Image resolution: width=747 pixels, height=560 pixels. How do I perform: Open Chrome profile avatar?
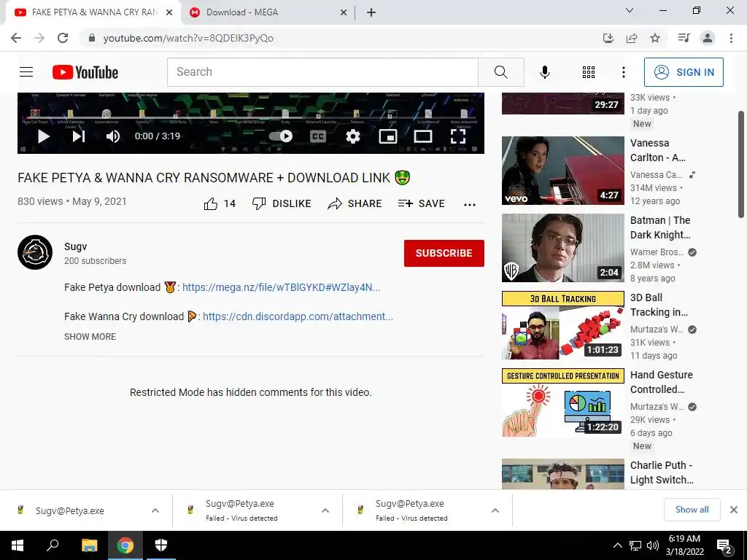[708, 38]
